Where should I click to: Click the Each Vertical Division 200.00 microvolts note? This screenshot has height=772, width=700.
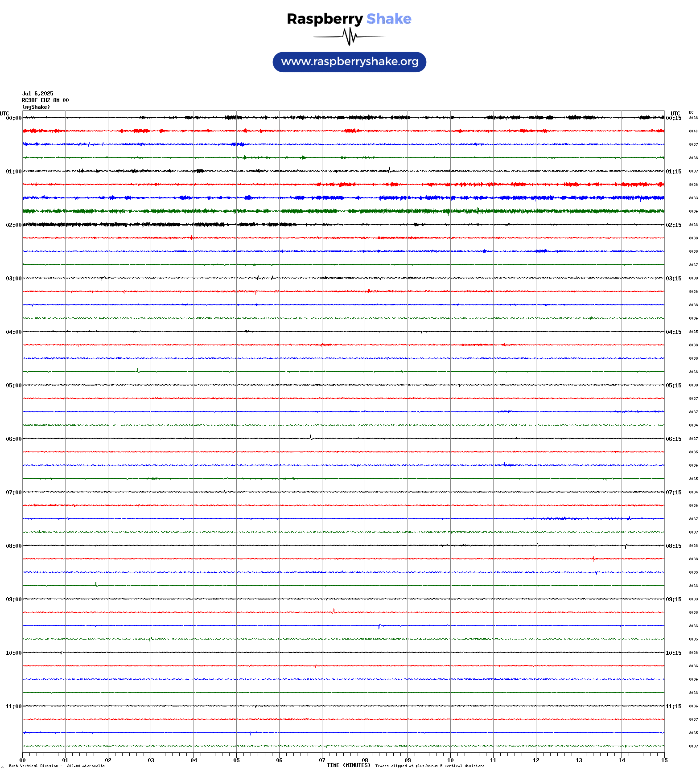click(x=57, y=766)
